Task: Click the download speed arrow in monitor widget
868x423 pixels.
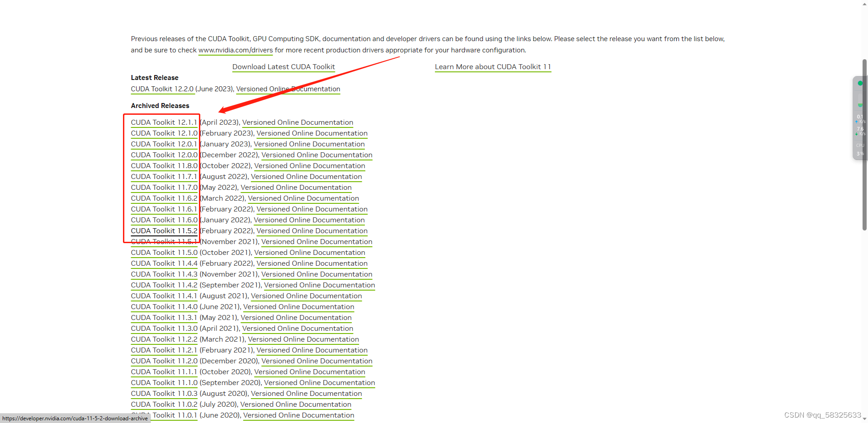Action: [x=856, y=134]
